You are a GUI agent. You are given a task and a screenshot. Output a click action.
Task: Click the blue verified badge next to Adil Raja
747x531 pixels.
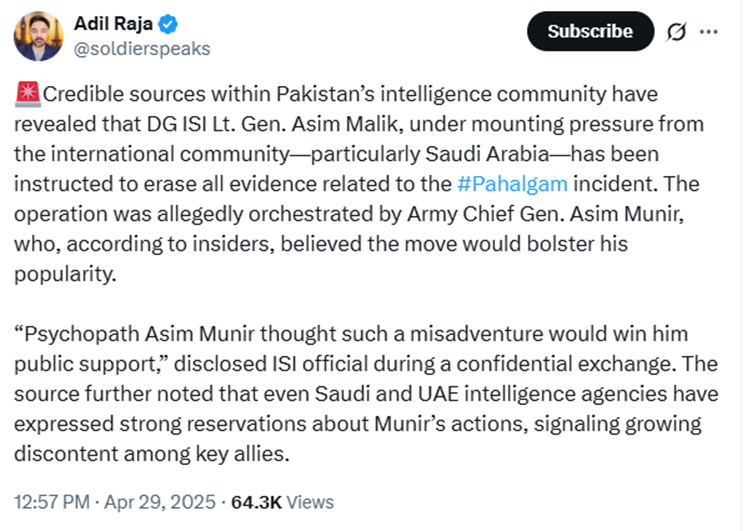pos(168,24)
